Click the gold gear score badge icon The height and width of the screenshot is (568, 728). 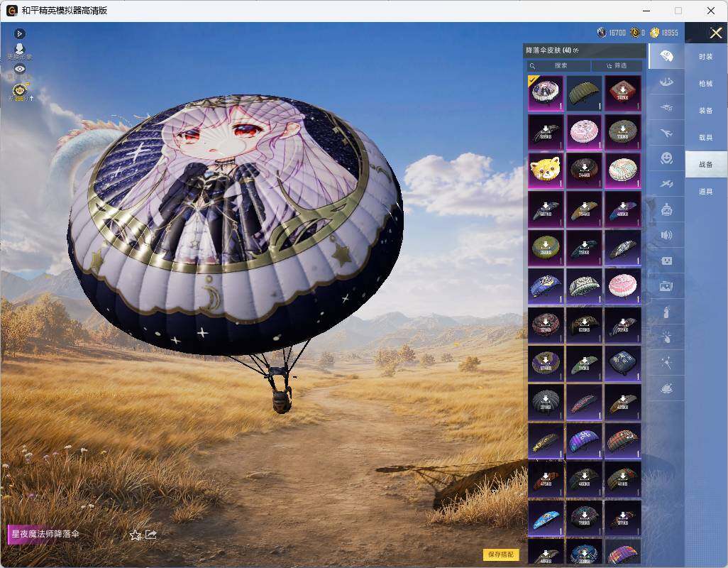19,90
